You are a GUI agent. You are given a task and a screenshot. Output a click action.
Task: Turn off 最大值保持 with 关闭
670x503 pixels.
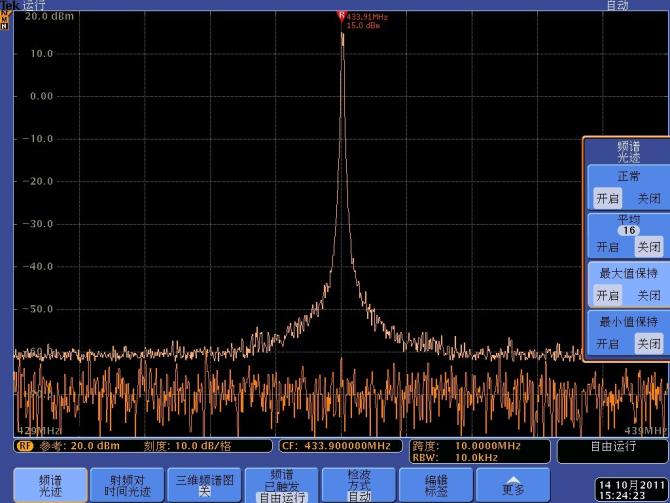tap(649, 295)
